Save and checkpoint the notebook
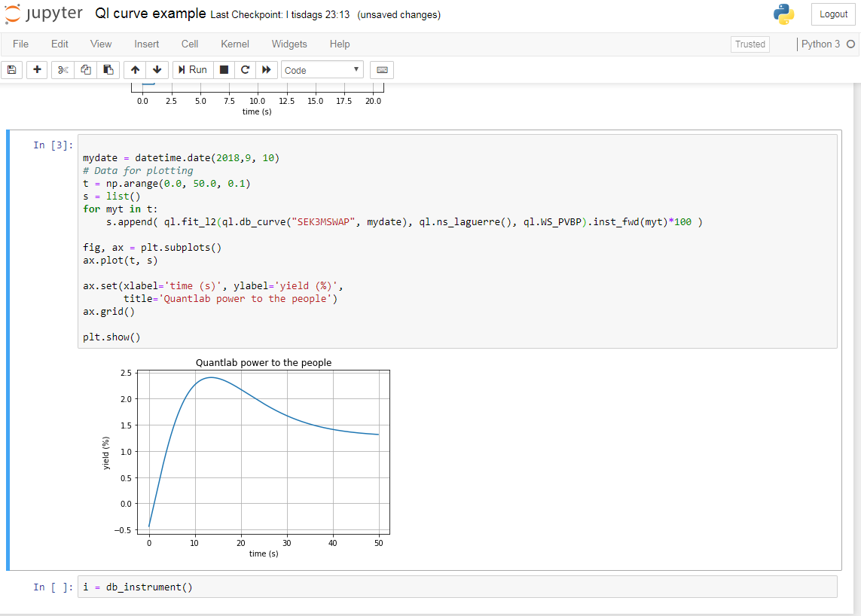Screen dimensions: 861x616 (11, 70)
